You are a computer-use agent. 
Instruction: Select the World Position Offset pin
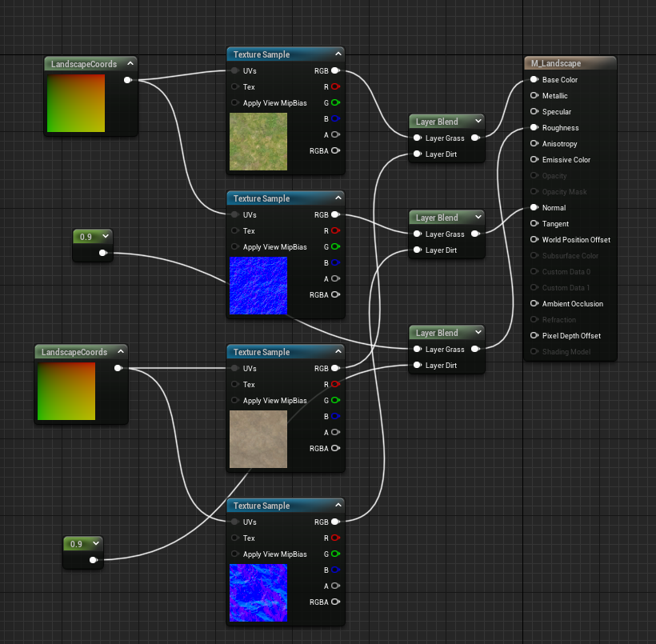point(534,240)
